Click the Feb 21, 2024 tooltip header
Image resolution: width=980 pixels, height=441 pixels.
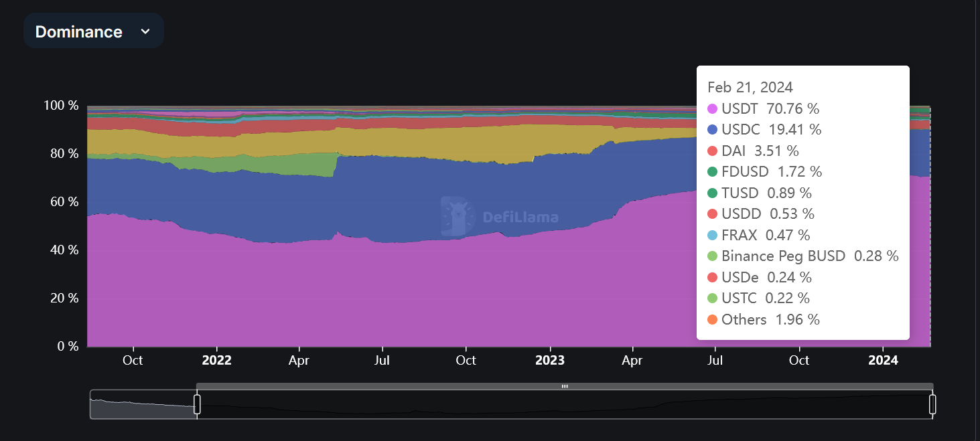point(750,87)
